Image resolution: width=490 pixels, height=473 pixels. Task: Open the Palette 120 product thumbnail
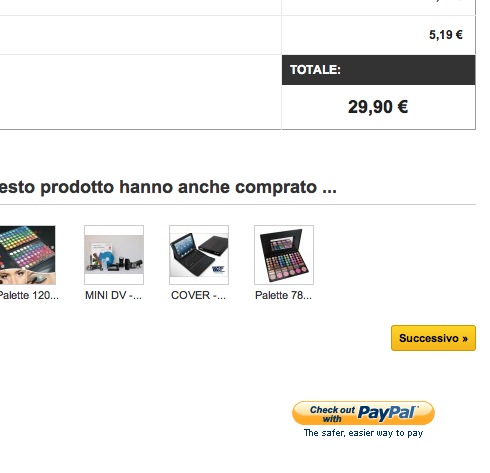coord(27,255)
